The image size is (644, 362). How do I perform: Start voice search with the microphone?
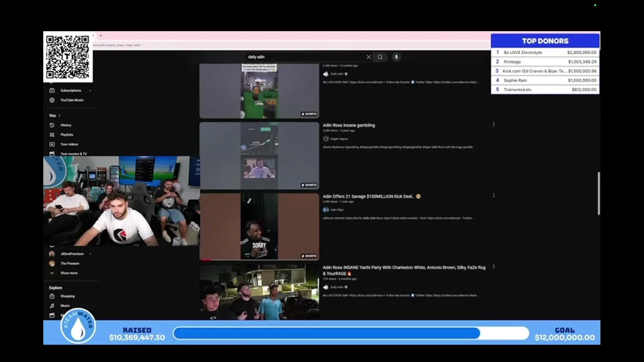click(396, 57)
